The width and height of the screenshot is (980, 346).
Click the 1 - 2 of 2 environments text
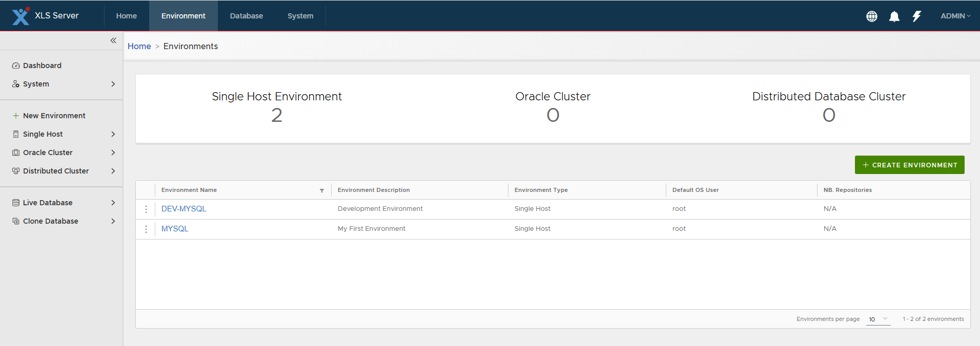(933, 319)
